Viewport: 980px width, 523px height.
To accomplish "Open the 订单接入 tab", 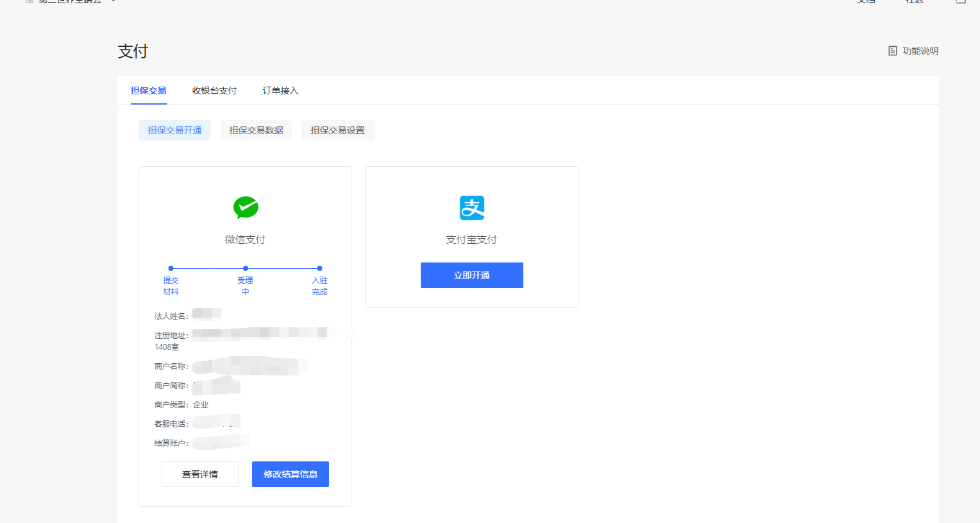I will pos(280,90).
